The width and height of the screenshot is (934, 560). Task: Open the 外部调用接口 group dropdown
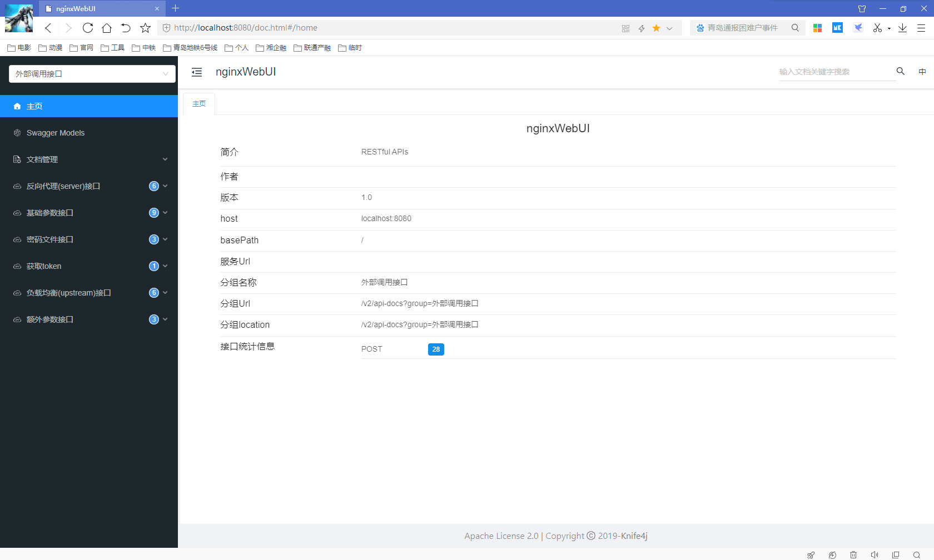click(92, 74)
